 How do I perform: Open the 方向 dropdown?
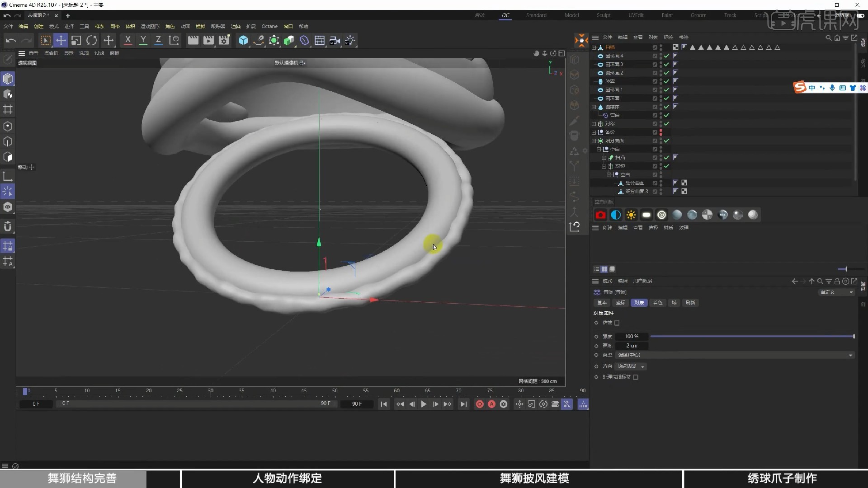point(631,366)
